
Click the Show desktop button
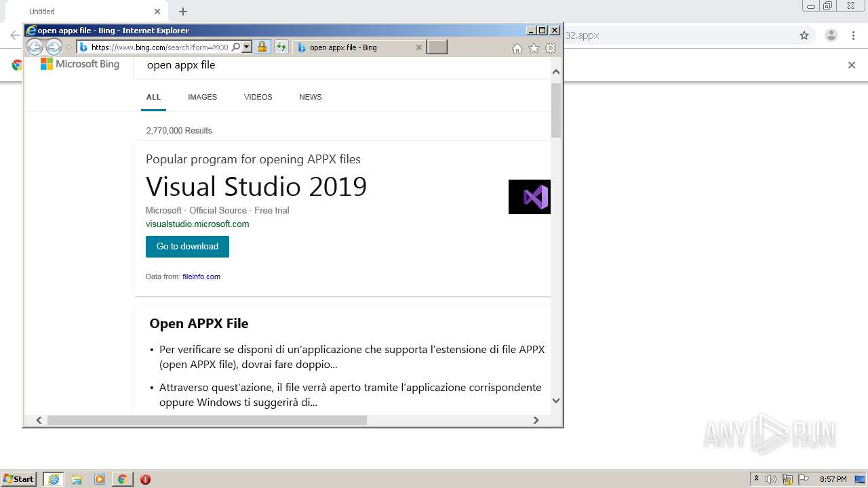[861, 479]
